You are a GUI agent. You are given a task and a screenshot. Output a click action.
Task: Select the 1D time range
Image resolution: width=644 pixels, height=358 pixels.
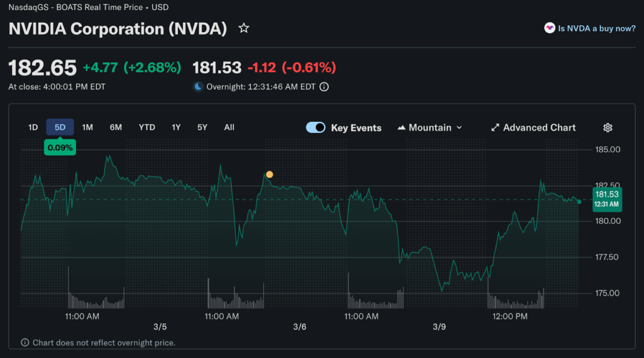point(33,127)
